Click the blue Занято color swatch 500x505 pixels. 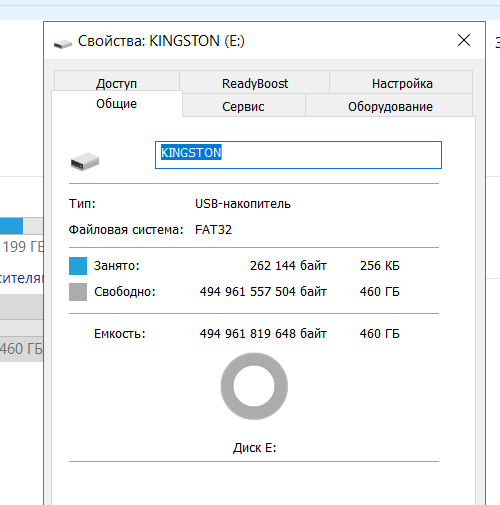point(78,266)
